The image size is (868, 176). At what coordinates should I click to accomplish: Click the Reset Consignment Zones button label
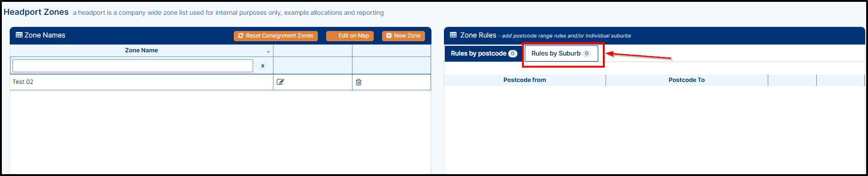tap(279, 36)
